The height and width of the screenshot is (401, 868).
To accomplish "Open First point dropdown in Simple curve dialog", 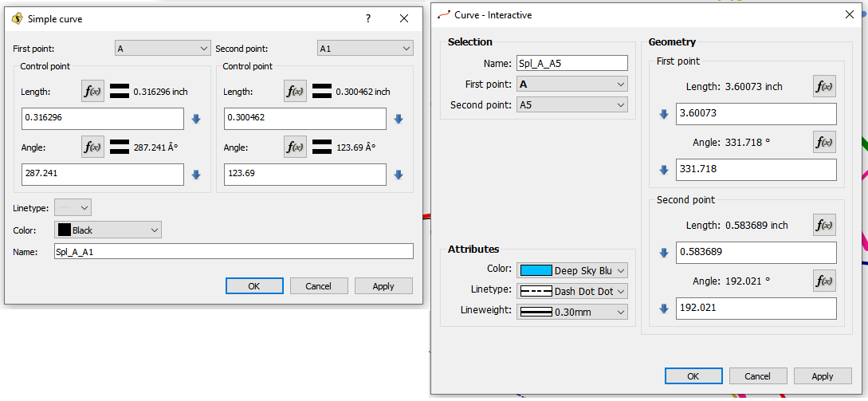I will 163,49.
